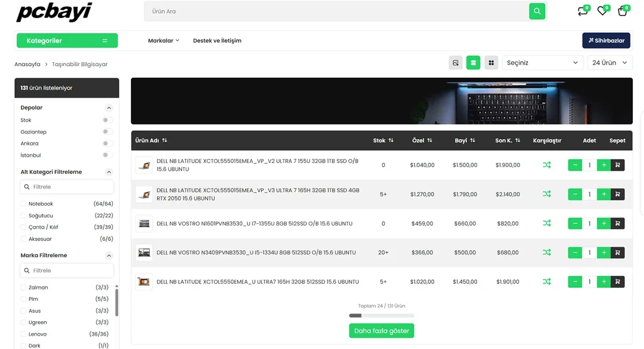Viewport: 644px width, 349px height.
Task: Toggle the İstanbul warehouse filter
Action: 107,155
